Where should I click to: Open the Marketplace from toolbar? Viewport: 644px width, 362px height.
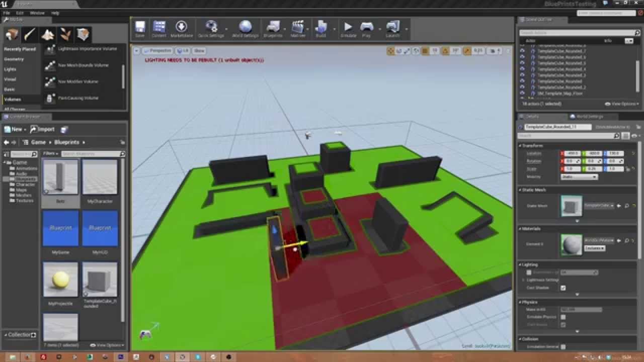[182, 28]
